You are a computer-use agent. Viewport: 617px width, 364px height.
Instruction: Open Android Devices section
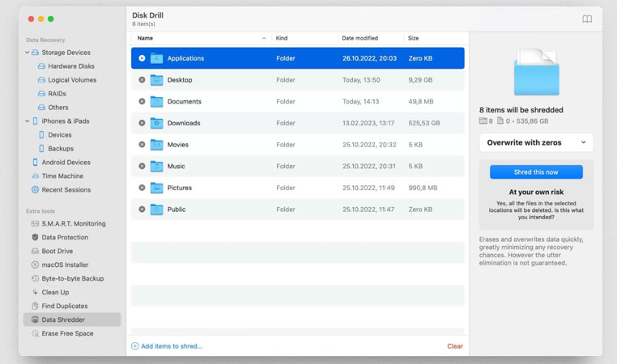pos(66,163)
